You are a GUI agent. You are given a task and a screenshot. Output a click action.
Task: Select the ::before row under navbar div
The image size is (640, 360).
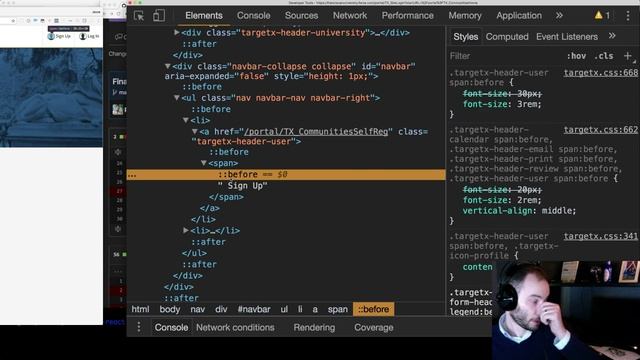202,87
